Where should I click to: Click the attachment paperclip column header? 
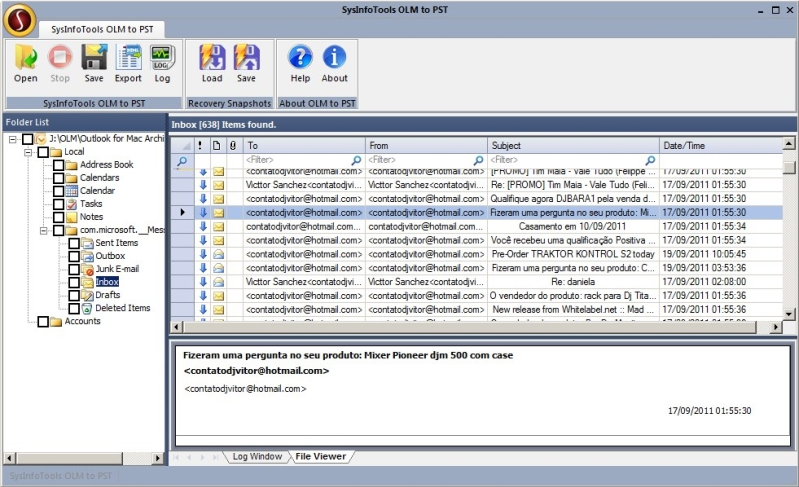233,146
